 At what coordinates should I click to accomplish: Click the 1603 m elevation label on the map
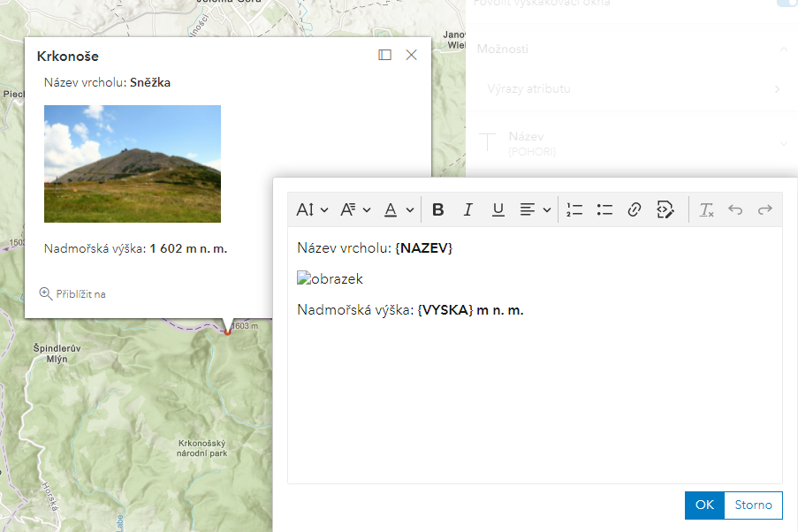tap(245, 326)
